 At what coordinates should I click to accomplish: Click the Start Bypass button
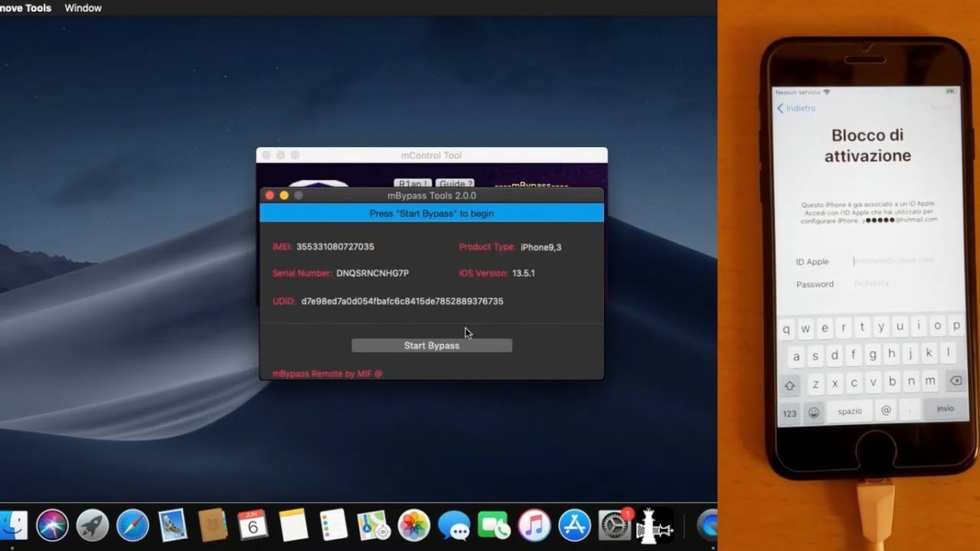click(x=432, y=346)
